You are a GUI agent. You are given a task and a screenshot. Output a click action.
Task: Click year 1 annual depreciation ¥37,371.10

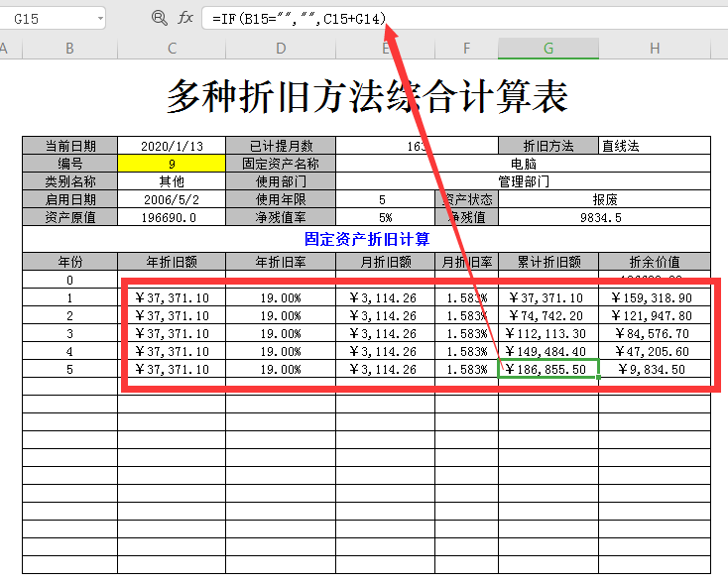pyautogui.click(x=172, y=297)
